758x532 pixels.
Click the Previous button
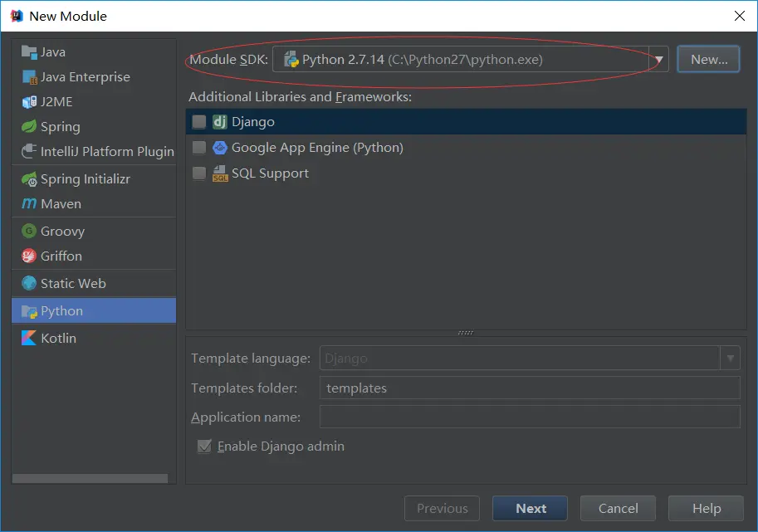[x=442, y=508]
